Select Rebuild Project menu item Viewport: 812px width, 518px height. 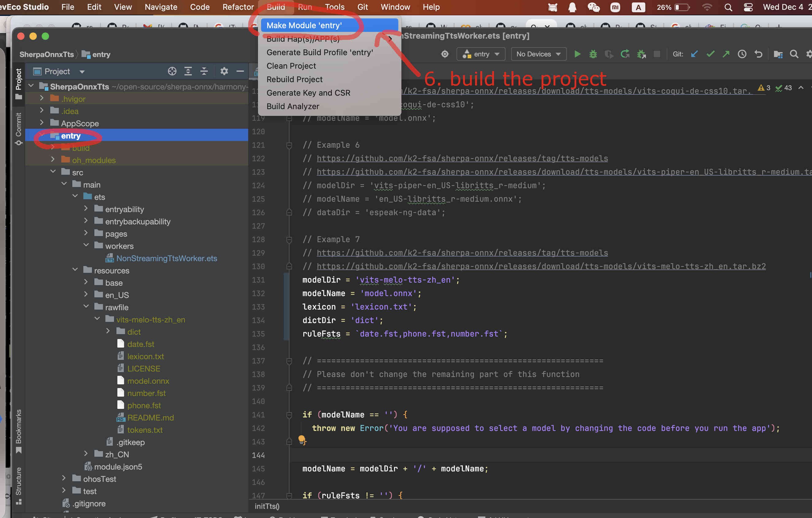pos(329,79)
